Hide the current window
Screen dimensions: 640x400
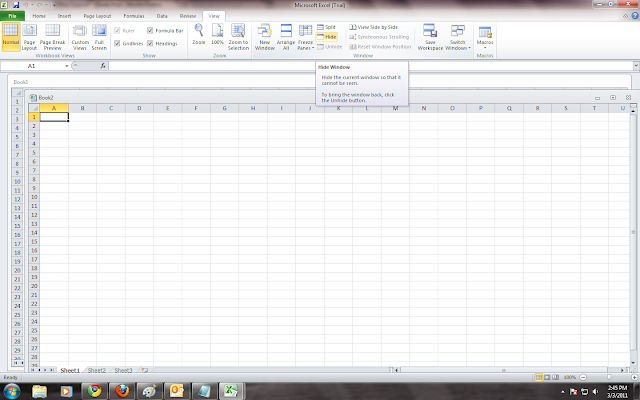327,37
